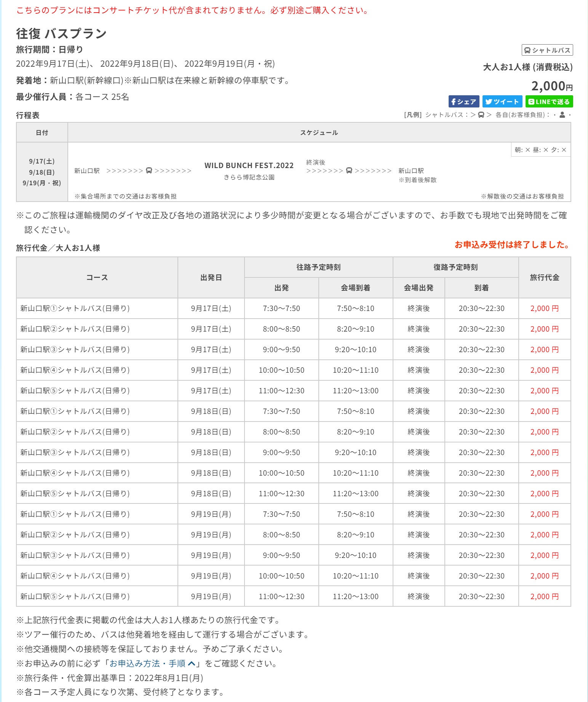Click 新山口駅②シャトルバス row for 9月17日(土)
Image resolution: width=588 pixels, height=702 pixels.
tap(294, 329)
